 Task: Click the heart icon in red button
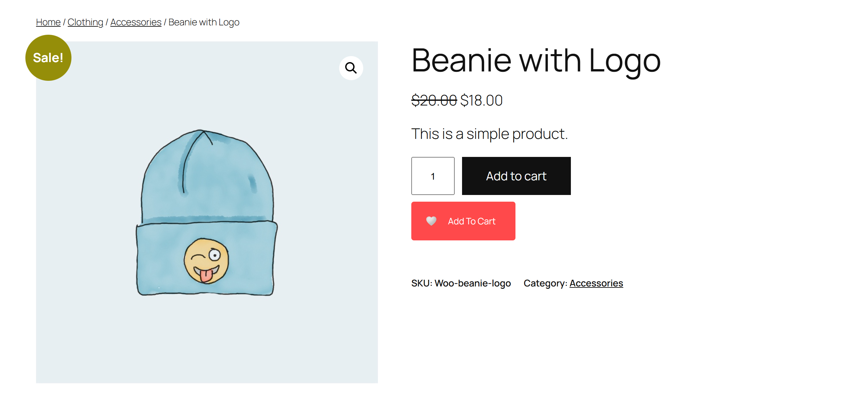click(431, 221)
